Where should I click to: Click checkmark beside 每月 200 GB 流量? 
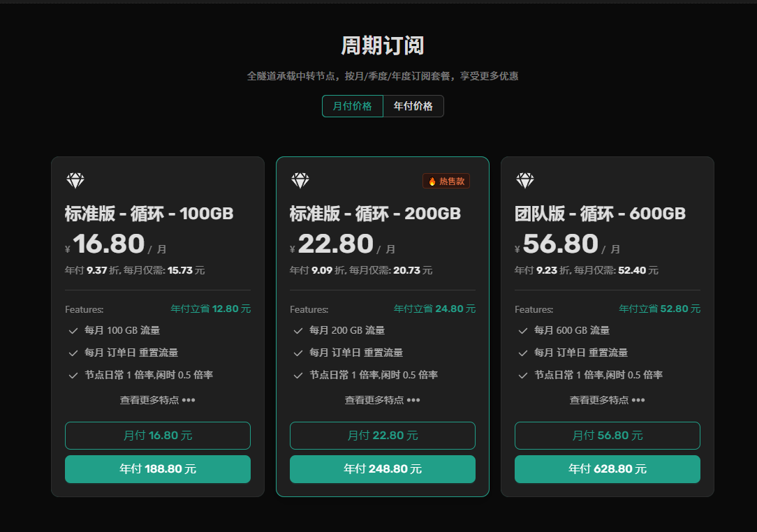tap(298, 331)
